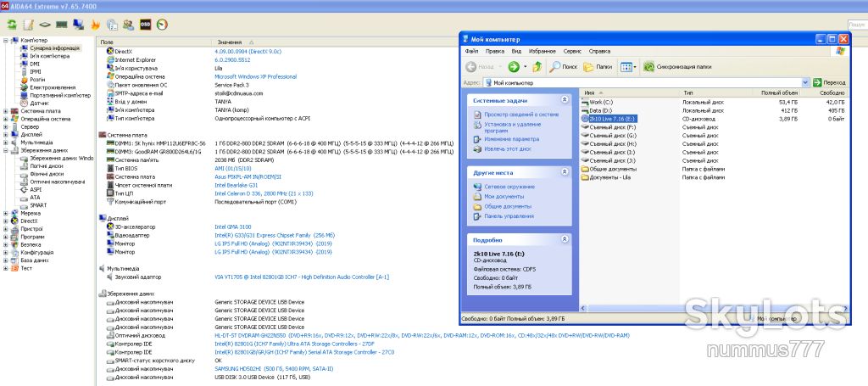Click the monitor diagnostics toolbar icon in AIDA64
Image resolution: width=868 pixels, height=386 pixels.
click(x=78, y=25)
